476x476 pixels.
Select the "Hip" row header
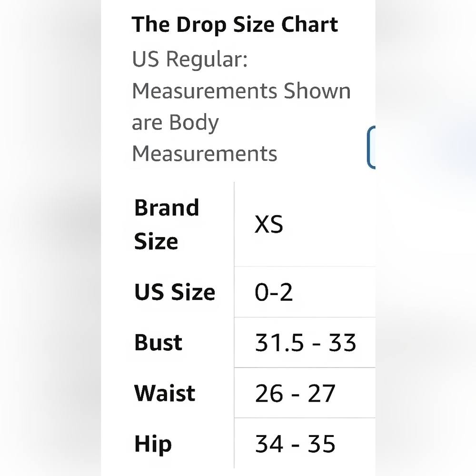coord(153,445)
